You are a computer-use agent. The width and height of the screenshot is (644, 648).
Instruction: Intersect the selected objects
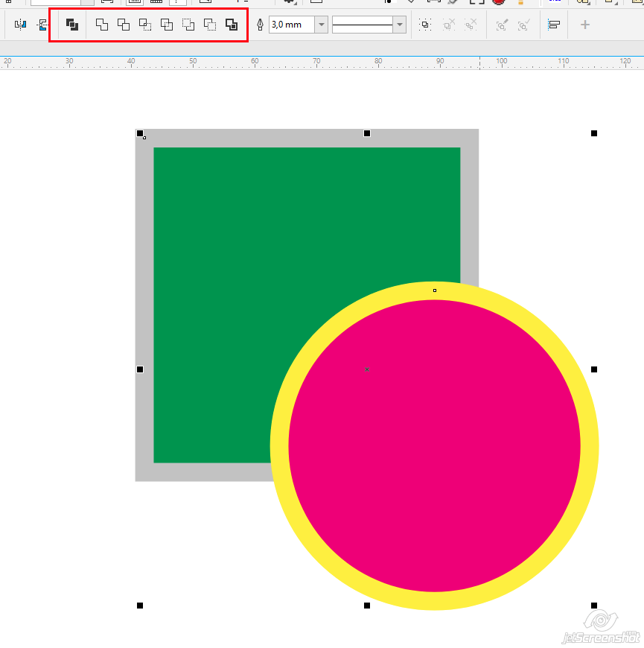(x=145, y=25)
